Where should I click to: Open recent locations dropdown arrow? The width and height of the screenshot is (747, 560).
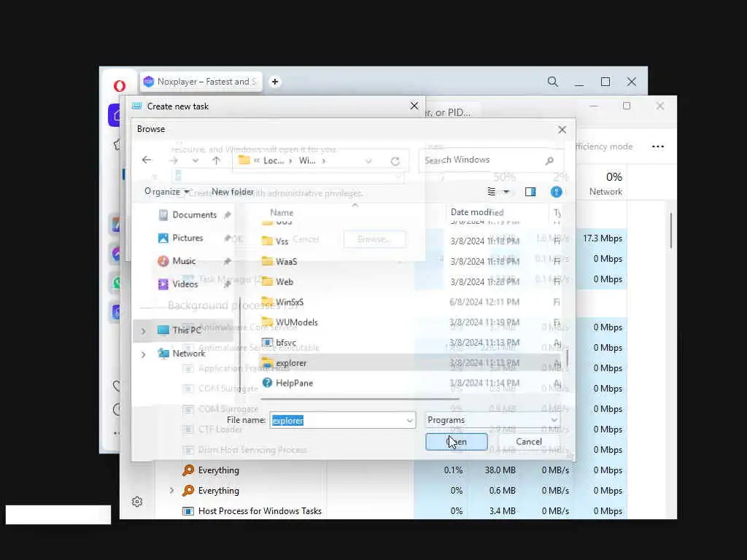tap(196, 161)
